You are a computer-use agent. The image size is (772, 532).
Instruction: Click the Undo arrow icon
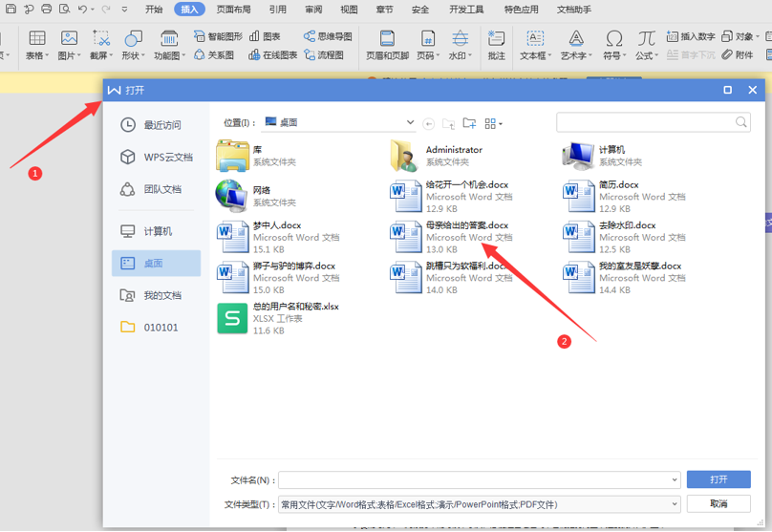pos(83,9)
